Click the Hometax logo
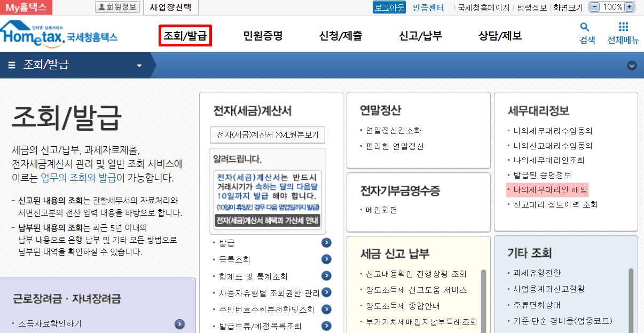The height and width of the screenshot is (333, 644). click(59, 33)
